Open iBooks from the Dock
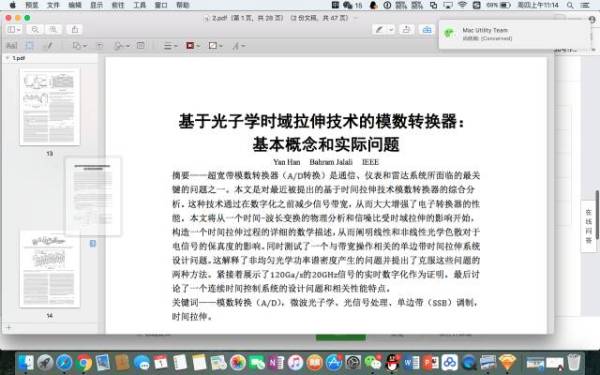Screen dimensions: 600x375 tap(315, 362)
